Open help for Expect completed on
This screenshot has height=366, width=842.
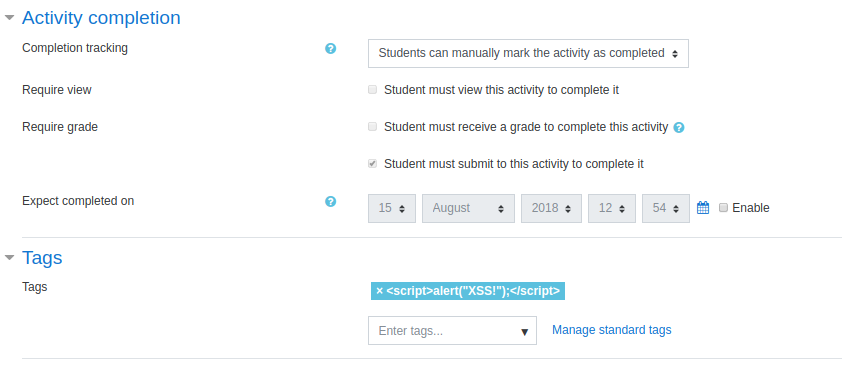[x=331, y=202]
